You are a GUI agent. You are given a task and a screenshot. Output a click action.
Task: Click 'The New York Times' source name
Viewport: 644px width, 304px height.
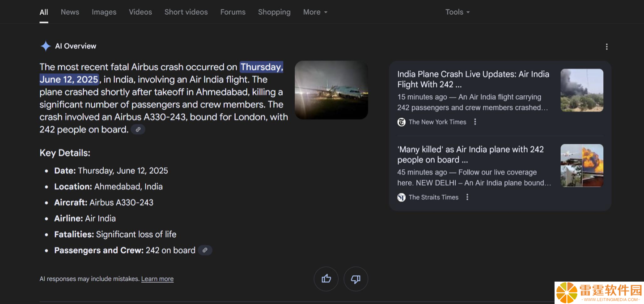(437, 122)
